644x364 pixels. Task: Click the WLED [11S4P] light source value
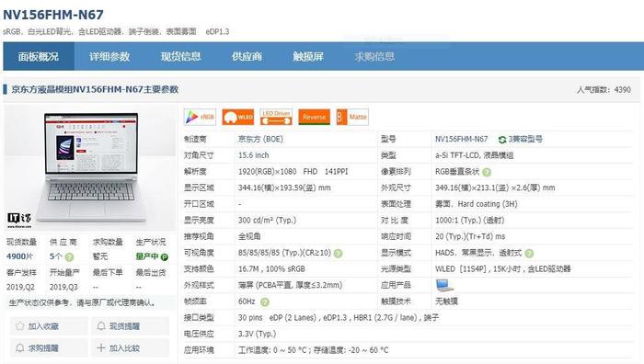503,269
